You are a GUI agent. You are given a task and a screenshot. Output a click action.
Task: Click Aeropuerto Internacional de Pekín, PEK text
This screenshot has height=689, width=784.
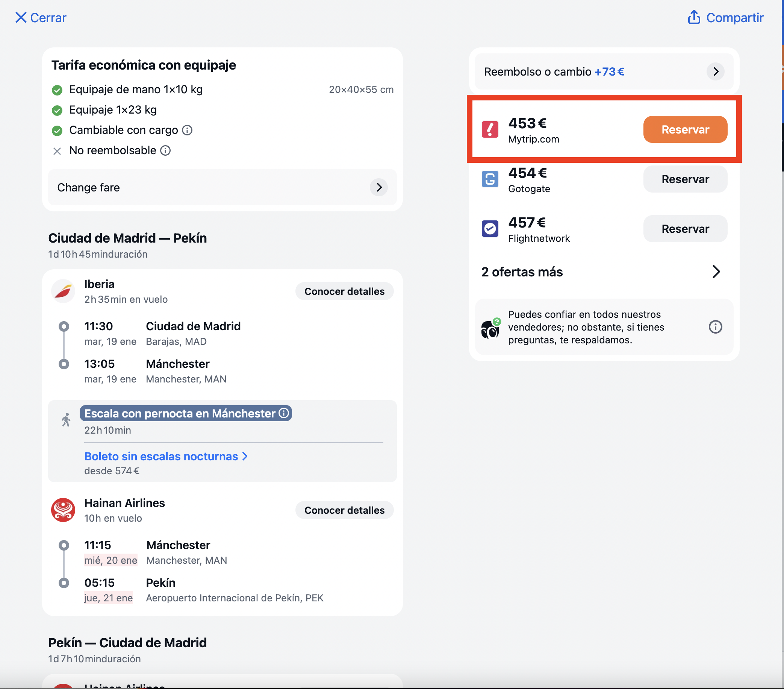pos(235,598)
